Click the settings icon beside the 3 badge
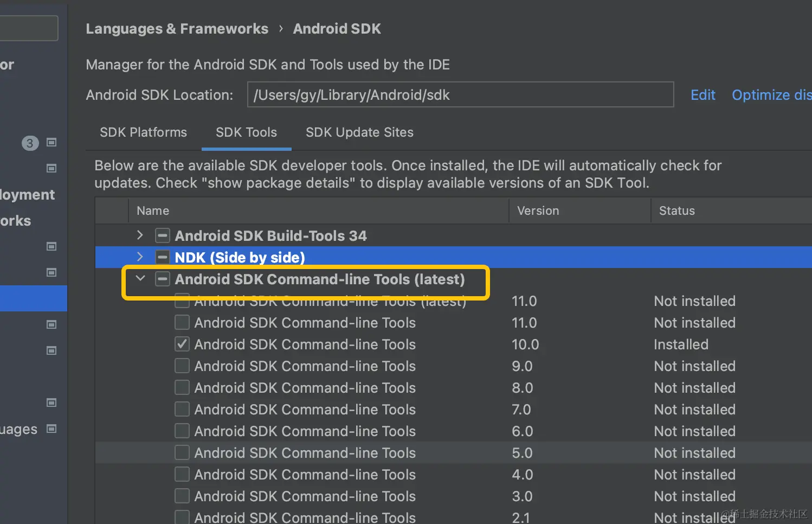This screenshot has height=524, width=812. pos(51,143)
